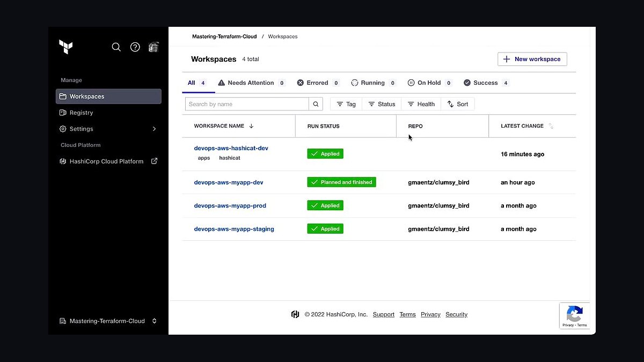Select the Running tab
Screen dimensions: 644x362
tap(374, 83)
